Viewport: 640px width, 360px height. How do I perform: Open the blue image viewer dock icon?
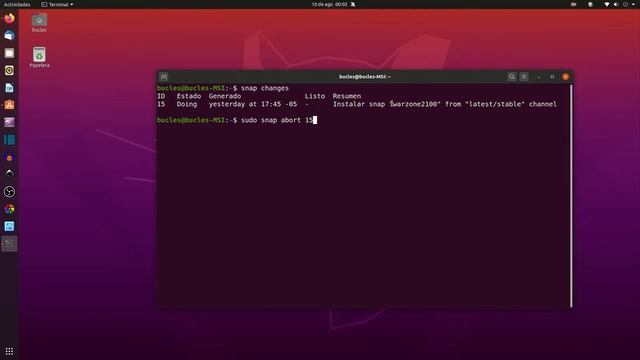pos(9,226)
